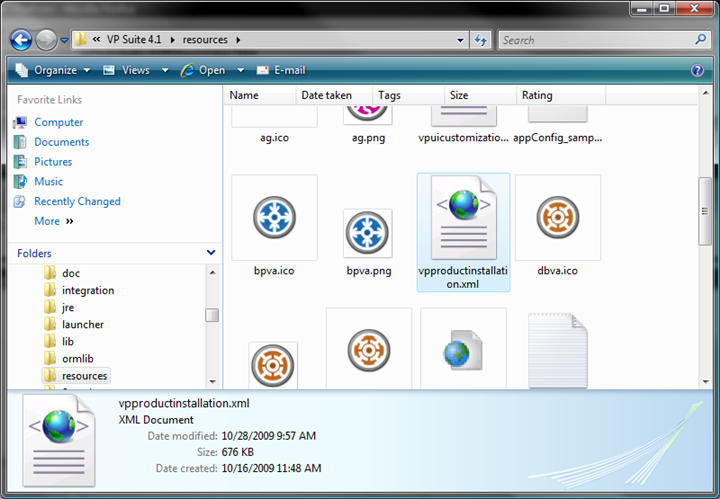Select the appConfig_samp... file label

point(557,138)
